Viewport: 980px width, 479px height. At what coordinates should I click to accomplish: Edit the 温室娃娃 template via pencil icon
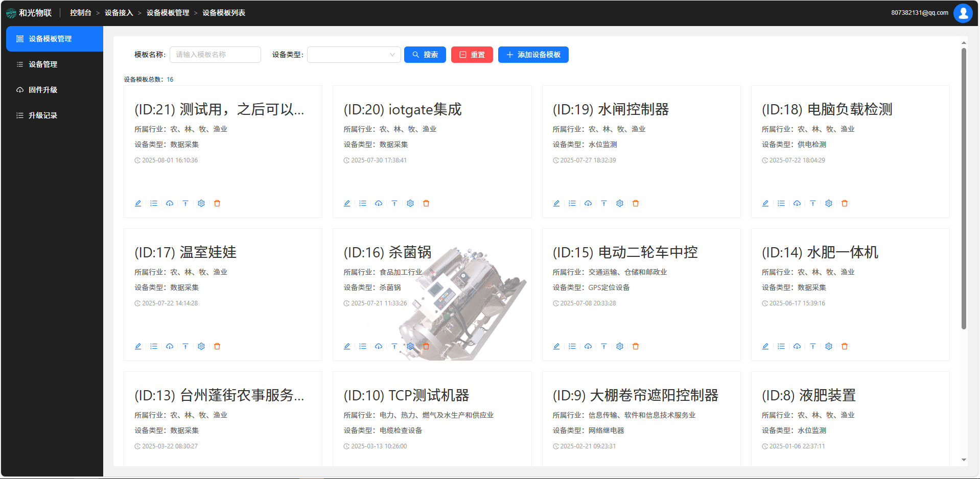(x=138, y=346)
